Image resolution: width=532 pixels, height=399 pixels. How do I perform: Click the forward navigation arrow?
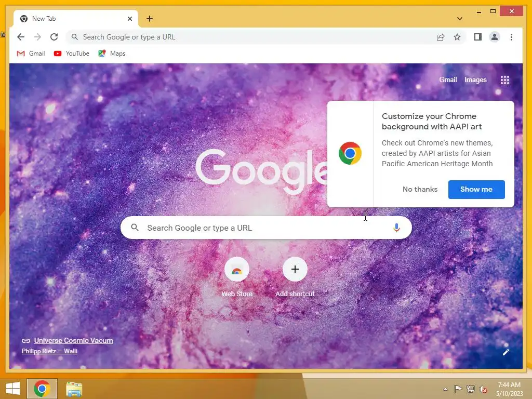point(37,37)
